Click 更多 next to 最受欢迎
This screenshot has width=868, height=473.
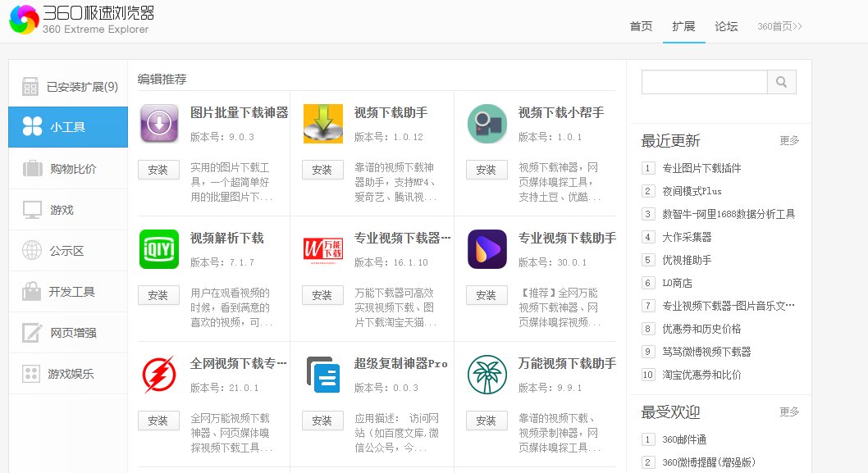tap(789, 412)
